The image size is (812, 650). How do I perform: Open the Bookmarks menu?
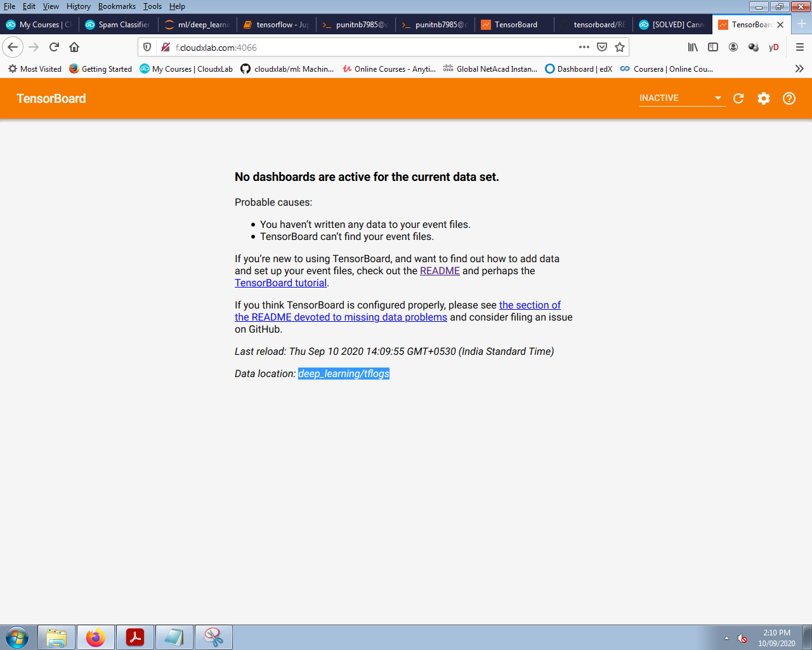pyautogui.click(x=117, y=6)
